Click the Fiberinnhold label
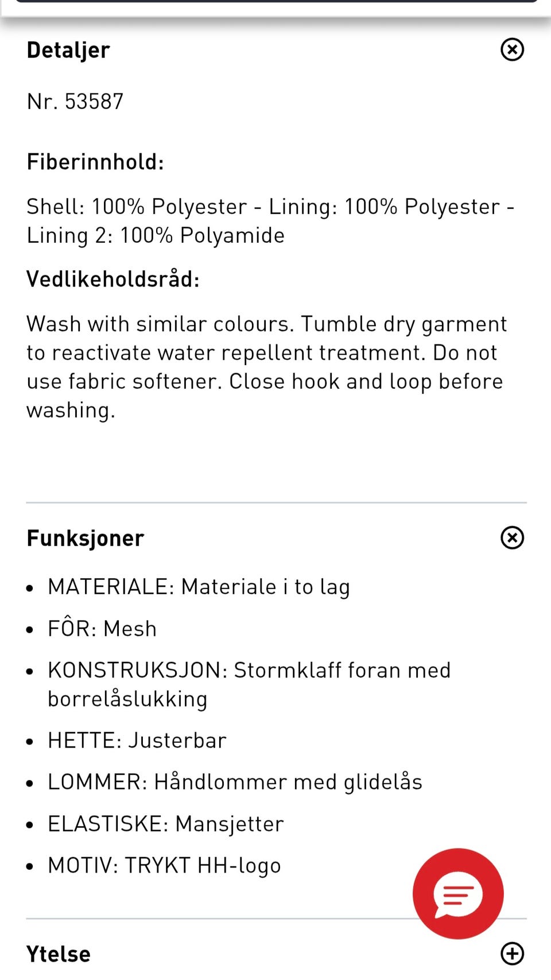 [95, 162]
